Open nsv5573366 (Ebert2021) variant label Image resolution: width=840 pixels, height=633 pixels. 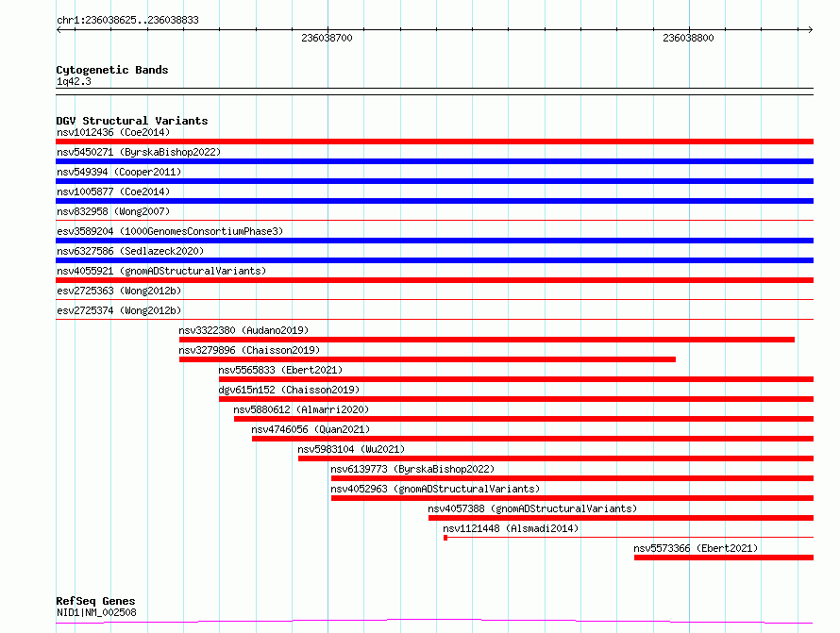tap(696, 548)
